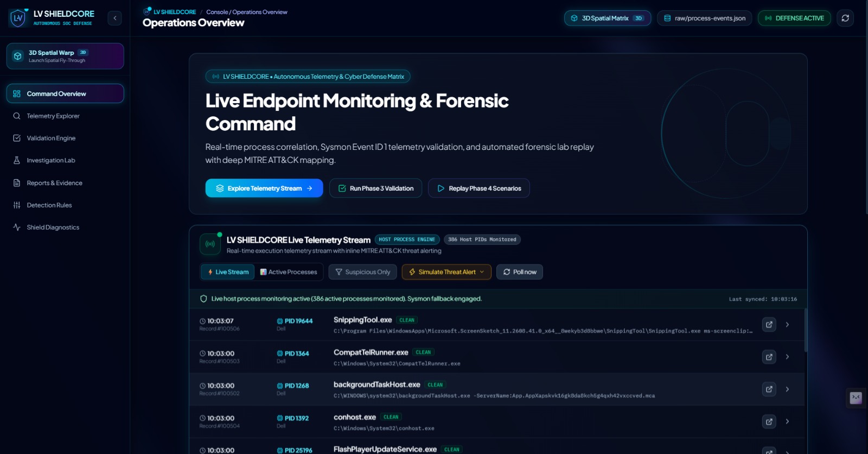
Task: Click 386 Host PIDs Monitored badge
Action: point(482,239)
